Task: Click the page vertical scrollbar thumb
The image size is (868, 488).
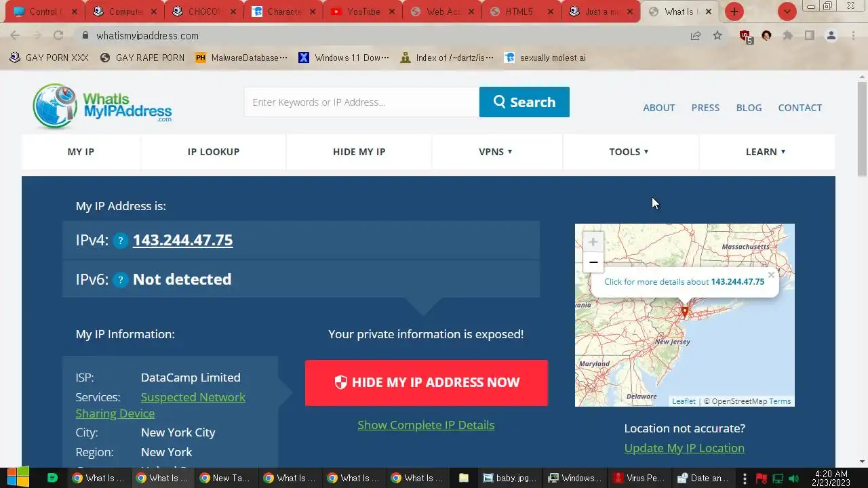Action: 862,127
